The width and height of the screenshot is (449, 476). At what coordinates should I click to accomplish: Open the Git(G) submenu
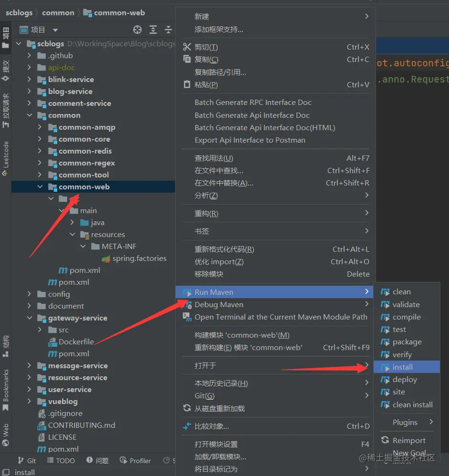pos(275,395)
